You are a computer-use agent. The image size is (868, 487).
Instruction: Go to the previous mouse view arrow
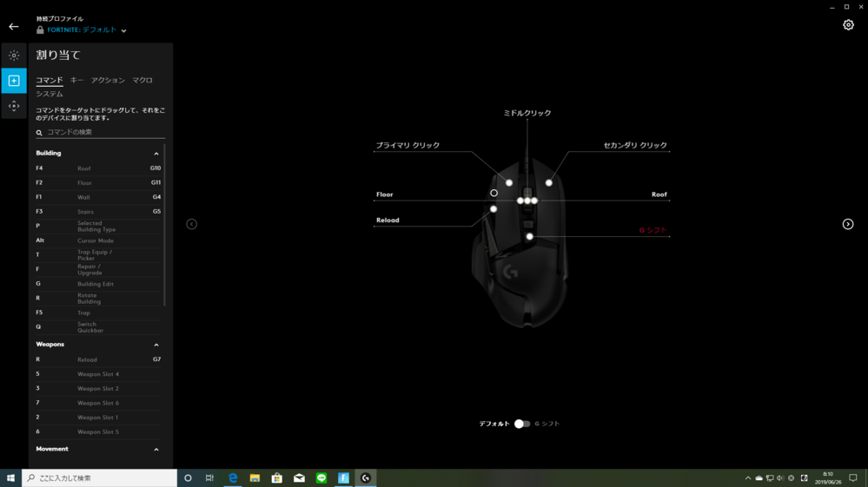(191, 224)
